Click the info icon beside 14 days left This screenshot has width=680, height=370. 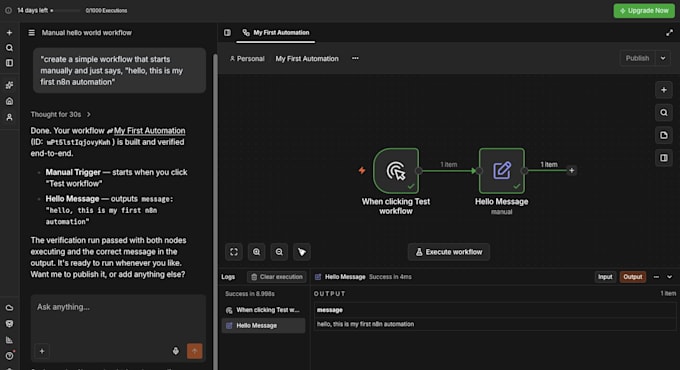tap(8, 10)
